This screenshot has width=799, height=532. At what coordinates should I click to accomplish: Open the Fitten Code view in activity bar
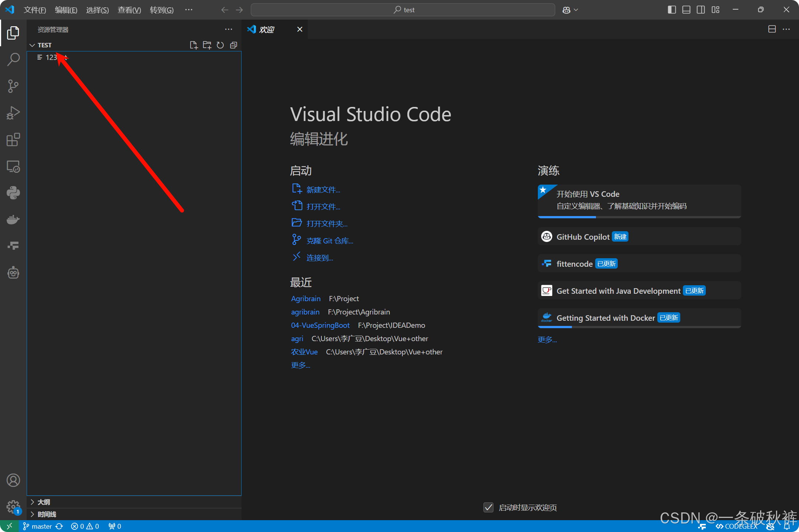[x=13, y=246]
